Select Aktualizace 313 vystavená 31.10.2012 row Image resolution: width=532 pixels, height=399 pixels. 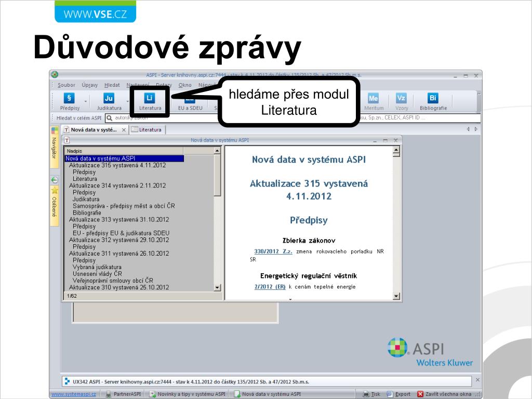pos(119,220)
